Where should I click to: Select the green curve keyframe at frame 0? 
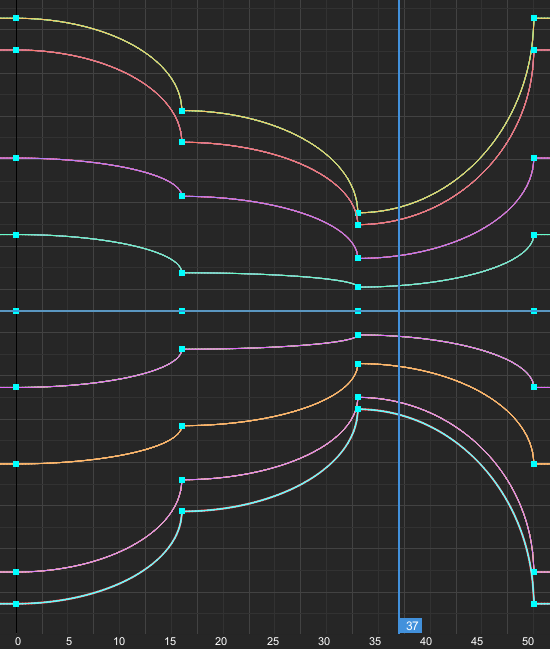pos(16,235)
